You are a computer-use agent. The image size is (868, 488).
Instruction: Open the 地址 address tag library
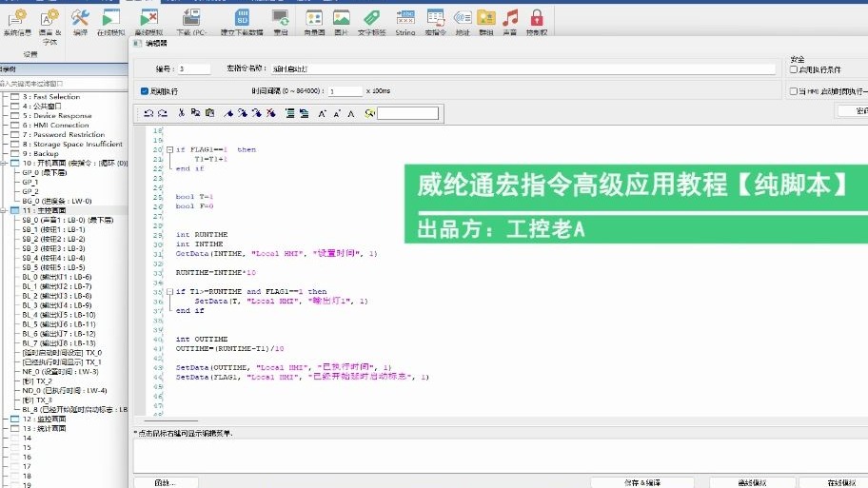pos(463,22)
